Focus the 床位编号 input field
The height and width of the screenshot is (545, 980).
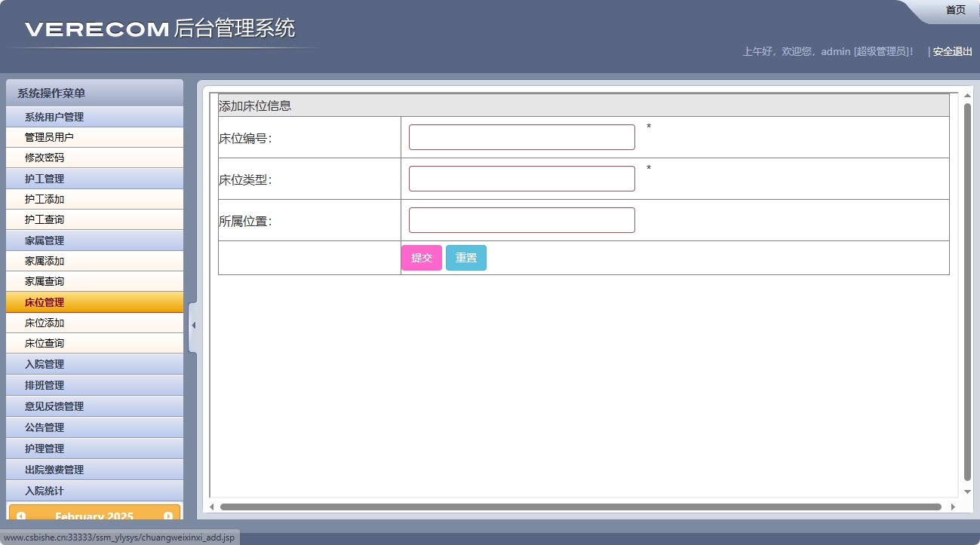[x=522, y=137]
